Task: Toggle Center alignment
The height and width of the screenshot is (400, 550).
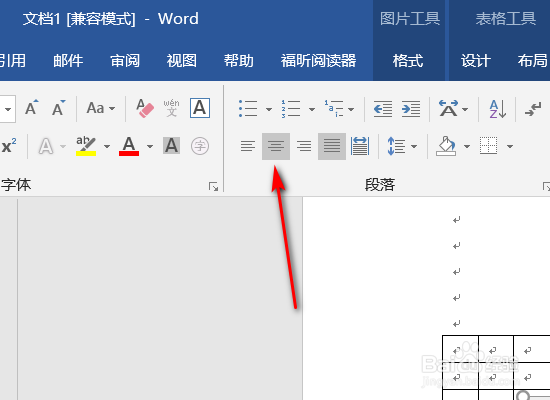Action: pos(276,146)
